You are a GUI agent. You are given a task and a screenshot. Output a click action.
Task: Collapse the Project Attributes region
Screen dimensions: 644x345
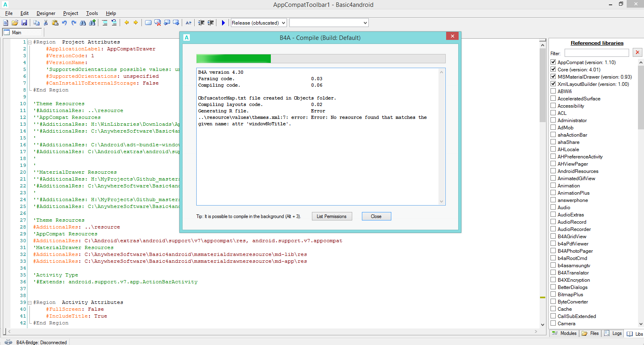point(29,42)
